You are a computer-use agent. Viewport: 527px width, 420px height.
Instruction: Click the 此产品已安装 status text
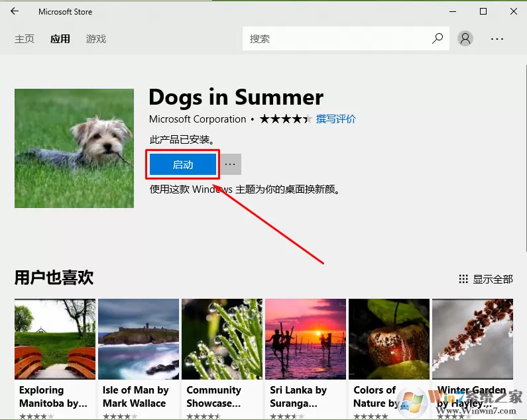[182, 139]
